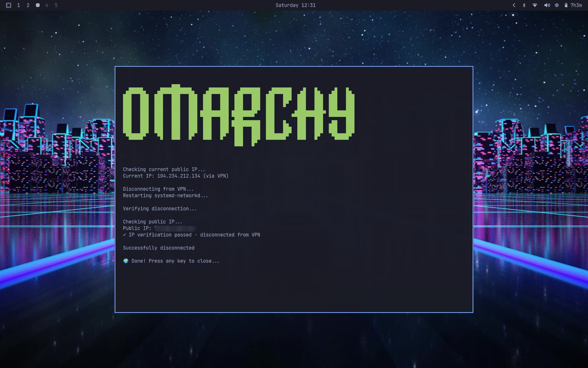Switch to workspace 1

[x=19, y=5]
